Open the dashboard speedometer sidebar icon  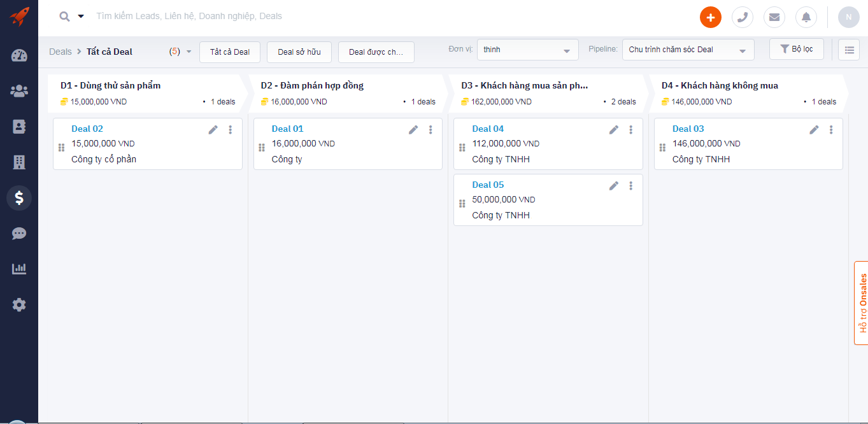(x=19, y=55)
